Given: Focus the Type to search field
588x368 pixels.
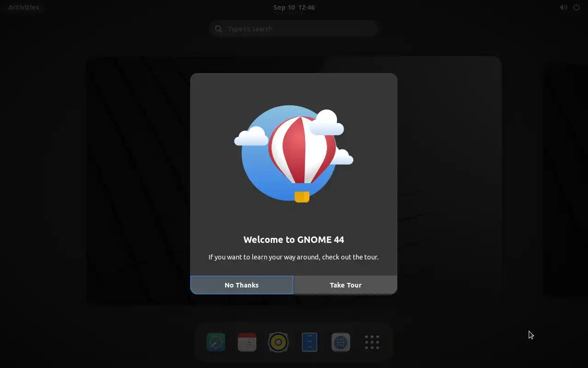Looking at the screenshot, I should (x=294, y=29).
